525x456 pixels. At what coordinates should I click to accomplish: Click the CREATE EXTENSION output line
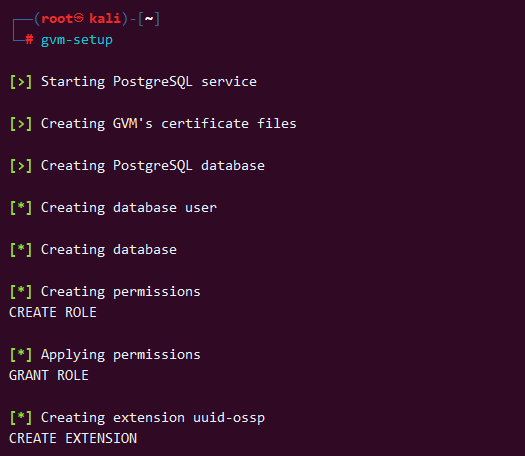pyautogui.click(x=73, y=439)
